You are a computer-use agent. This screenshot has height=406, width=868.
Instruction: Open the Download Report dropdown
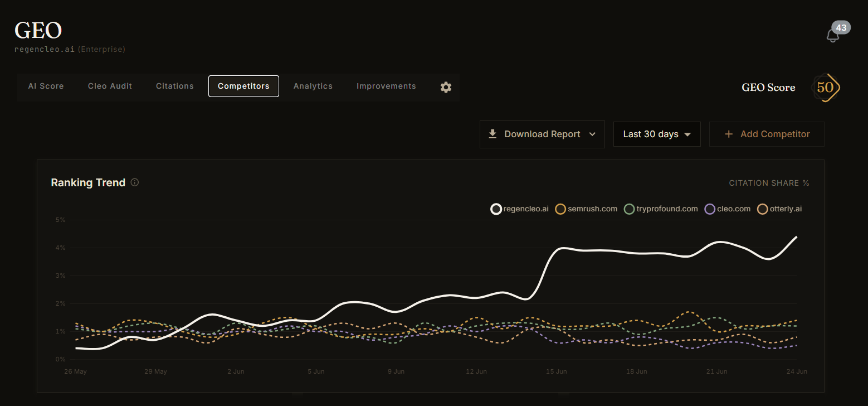542,134
